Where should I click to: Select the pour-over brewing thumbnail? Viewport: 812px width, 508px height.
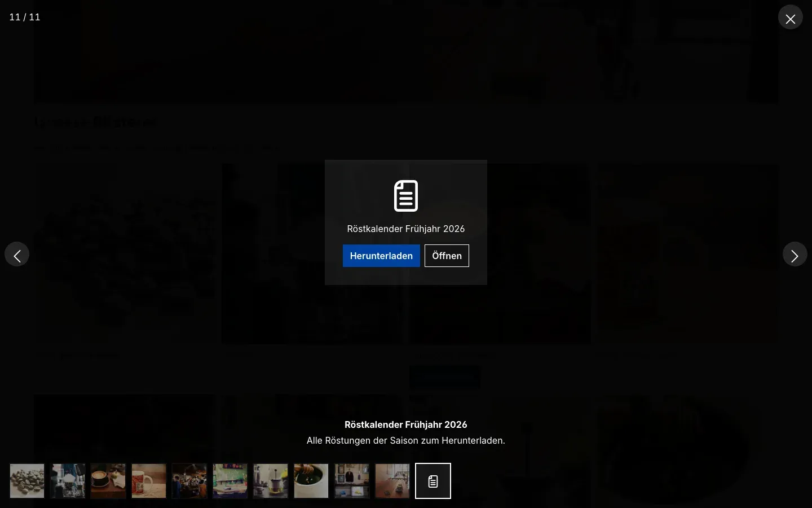tap(68, 481)
